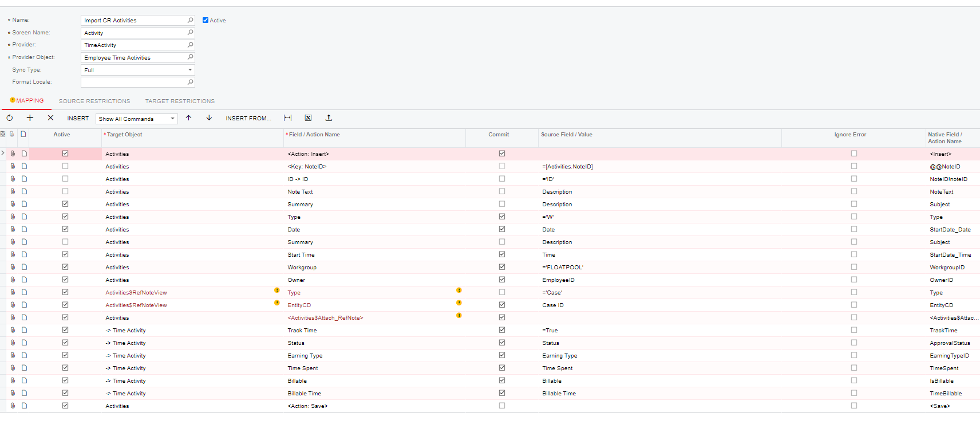Move the row up with the up arrow
Viewport: 980px width, 424px height.
[188, 118]
